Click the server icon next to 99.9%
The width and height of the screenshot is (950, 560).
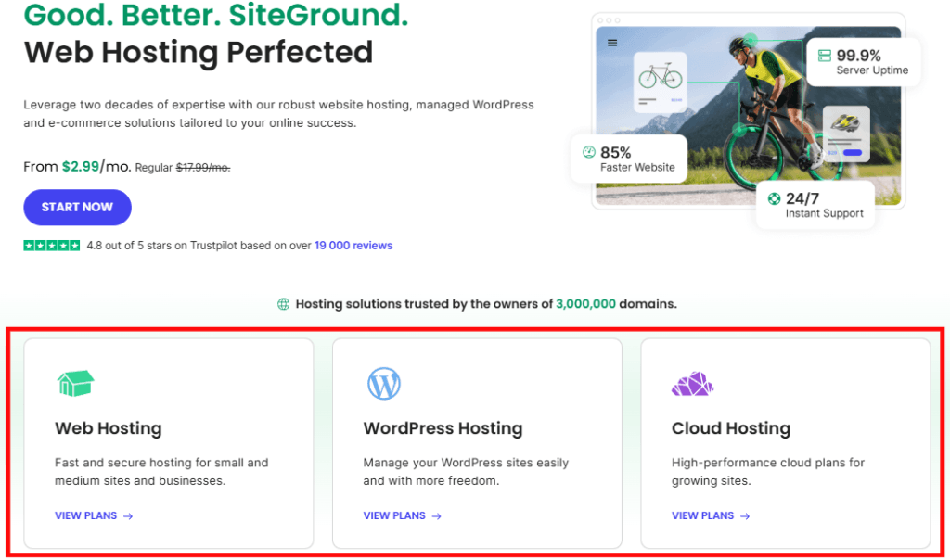(824, 56)
